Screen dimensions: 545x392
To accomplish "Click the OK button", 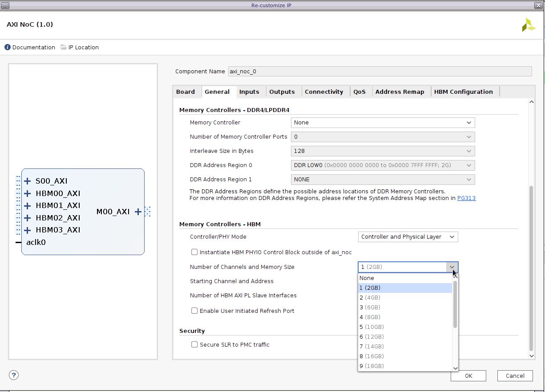I will tap(468, 376).
